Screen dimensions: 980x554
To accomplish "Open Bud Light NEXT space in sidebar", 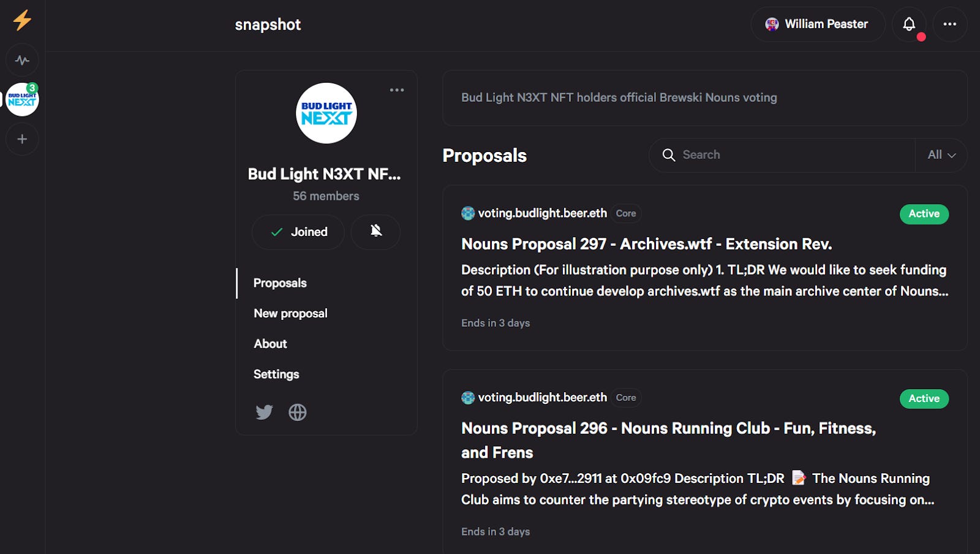I will pyautogui.click(x=23, y=99).
